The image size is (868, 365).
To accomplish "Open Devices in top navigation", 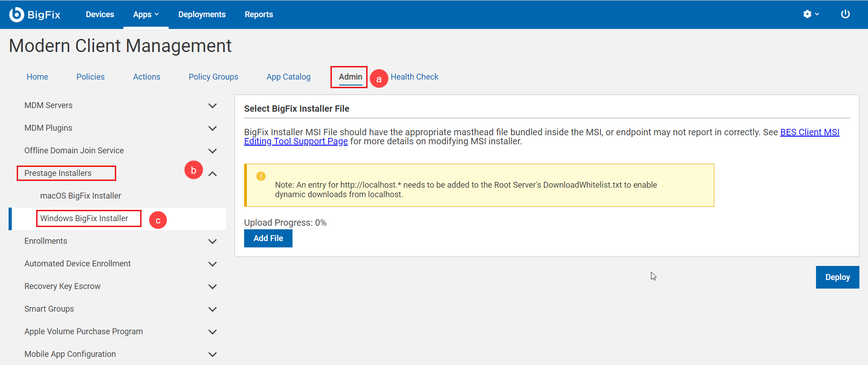I will point(100,14).
